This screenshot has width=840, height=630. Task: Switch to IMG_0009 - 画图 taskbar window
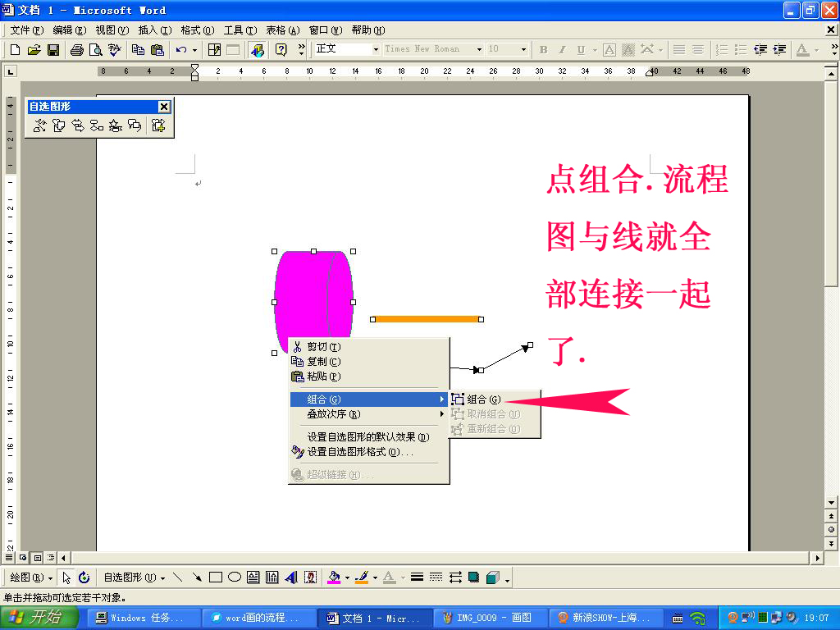[491, 618]
